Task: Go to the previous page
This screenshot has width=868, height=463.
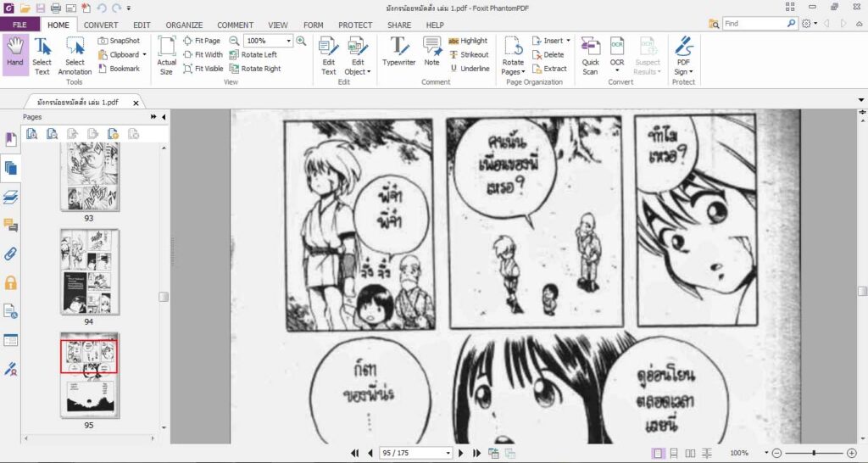Action: tap(370, 453)
